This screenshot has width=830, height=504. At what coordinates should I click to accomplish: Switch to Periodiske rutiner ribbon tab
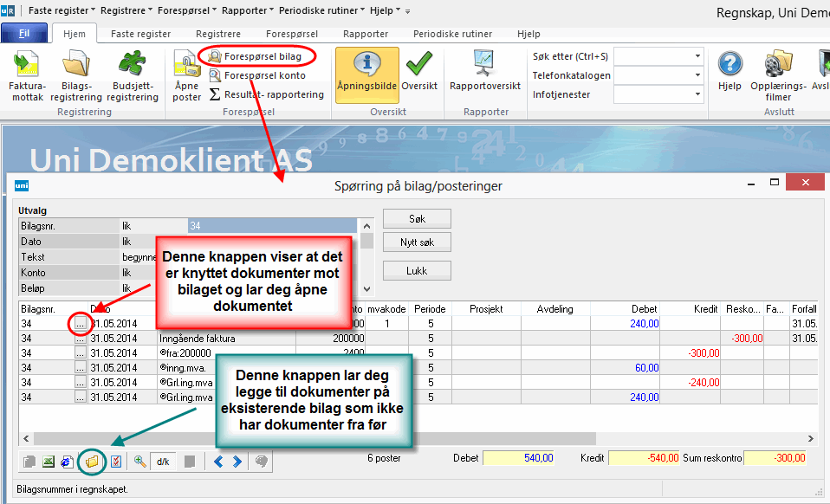click(452, 34)
